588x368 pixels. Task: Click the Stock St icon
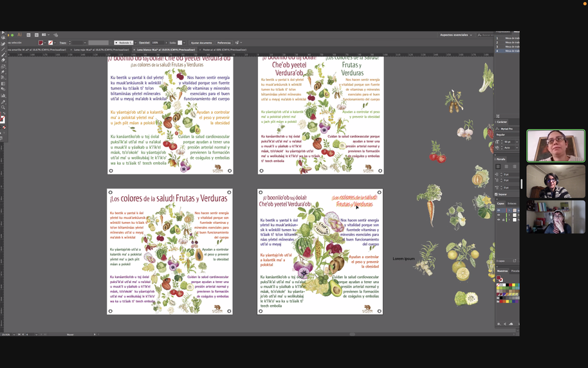tap(37, 35)
